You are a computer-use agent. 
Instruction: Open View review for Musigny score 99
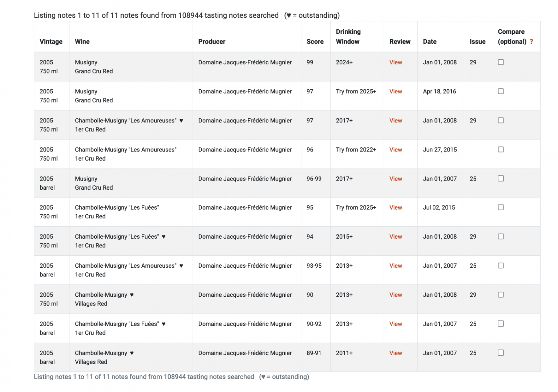click(x=396, y=62)
